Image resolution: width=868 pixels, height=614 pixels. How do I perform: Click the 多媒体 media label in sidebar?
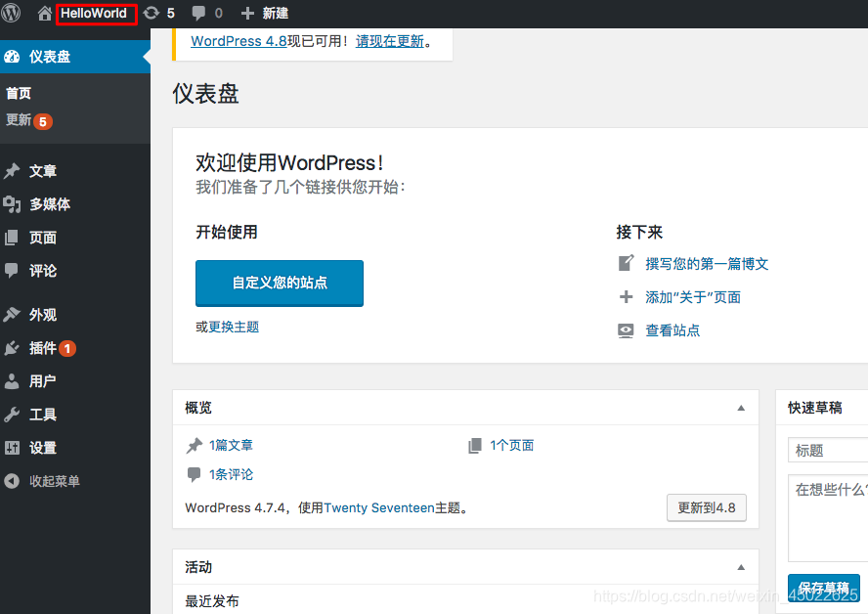click(50, 204)
